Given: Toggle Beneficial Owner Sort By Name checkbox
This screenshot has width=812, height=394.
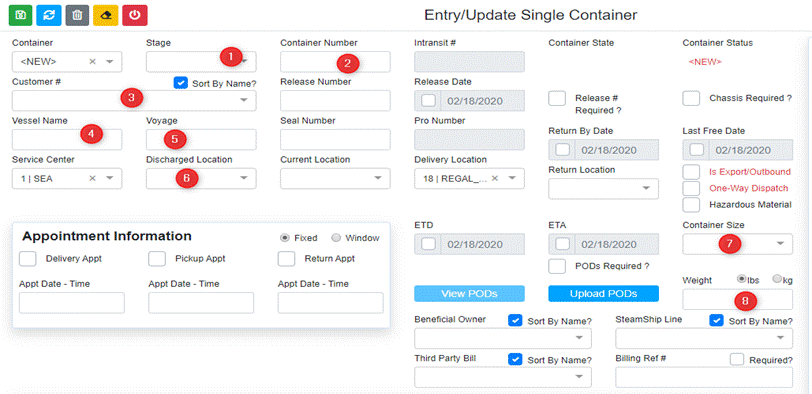Looking at the screenshot, I should pyautogui.click(x=515, y=320).
